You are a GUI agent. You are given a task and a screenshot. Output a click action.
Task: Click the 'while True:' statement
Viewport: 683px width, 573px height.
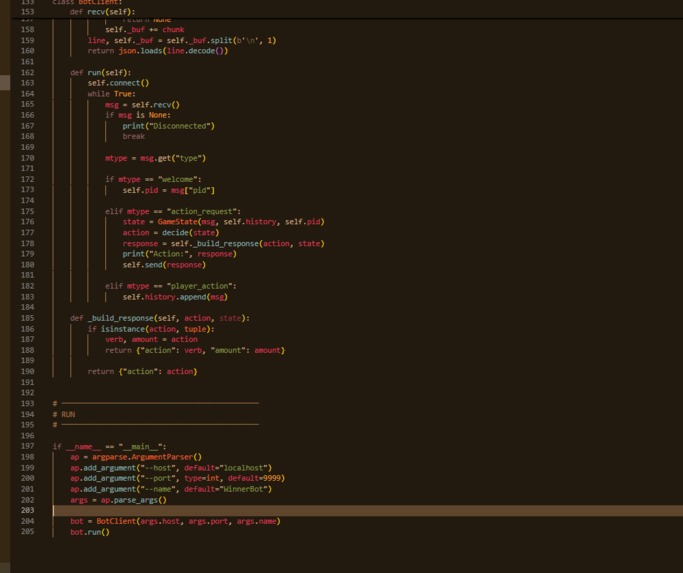click(112, 94)
